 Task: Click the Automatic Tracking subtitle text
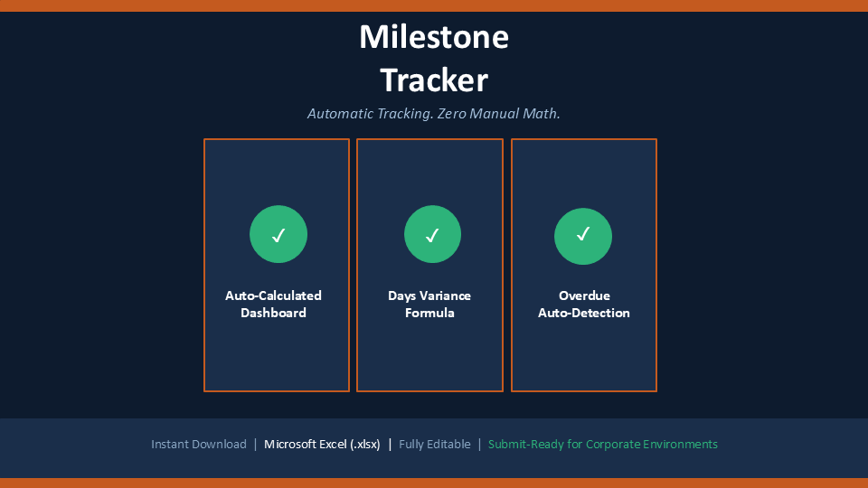pyautogui.click(x=434, y=114)
